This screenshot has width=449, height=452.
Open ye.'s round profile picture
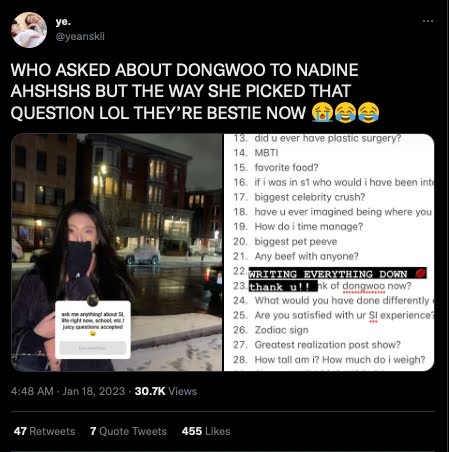29,30
